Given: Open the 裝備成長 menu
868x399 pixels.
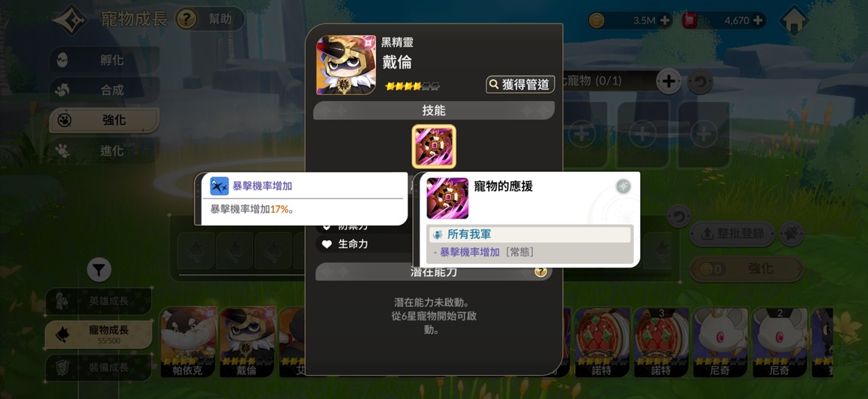Looking at the screenshot, I should pos(99,367).
